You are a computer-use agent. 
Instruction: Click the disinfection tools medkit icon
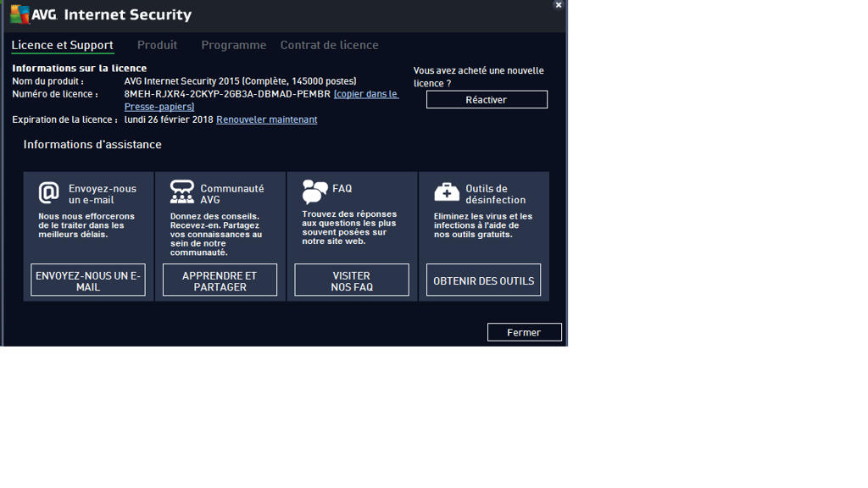(447, 192)
